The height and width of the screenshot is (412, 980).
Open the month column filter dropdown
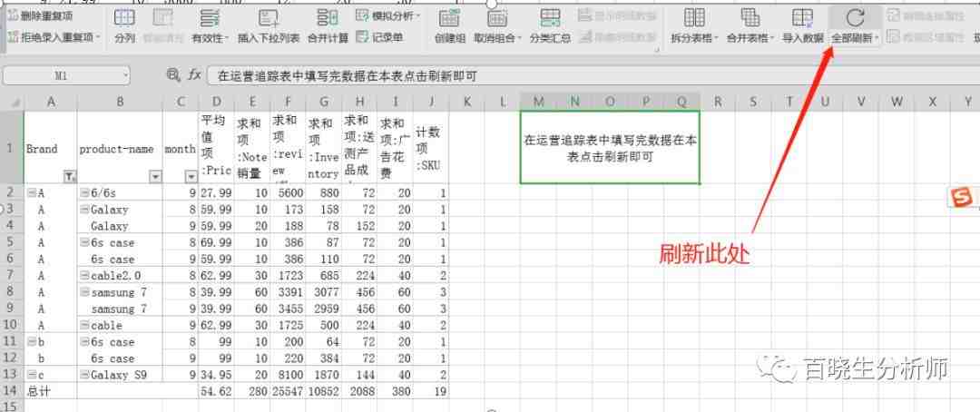(191, 178)
